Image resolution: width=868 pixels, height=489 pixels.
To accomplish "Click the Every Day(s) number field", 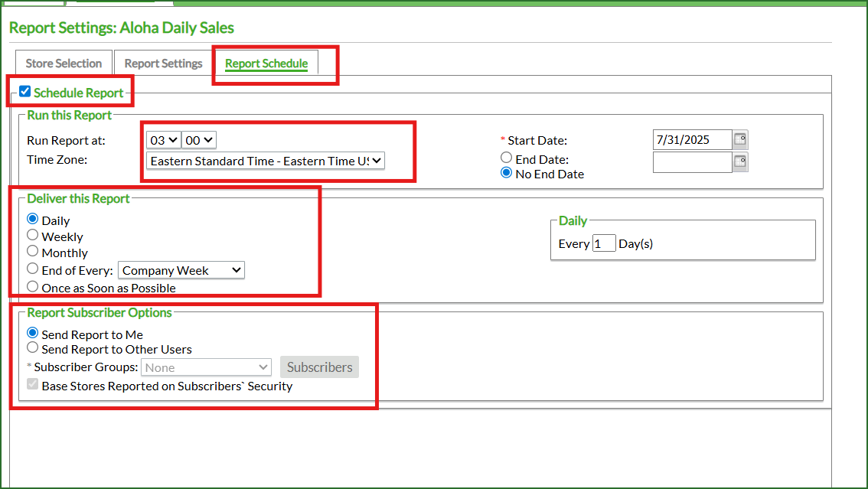I will 604,243.
